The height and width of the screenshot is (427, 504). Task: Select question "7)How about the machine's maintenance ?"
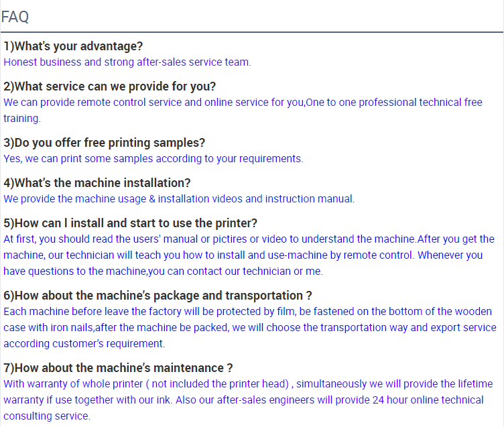pos(118,368)
